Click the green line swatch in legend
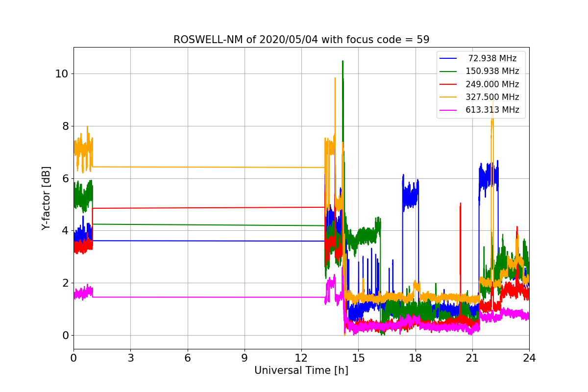This screenshot has height=392, width=588. pyautogui.click(x=448, y=72)
